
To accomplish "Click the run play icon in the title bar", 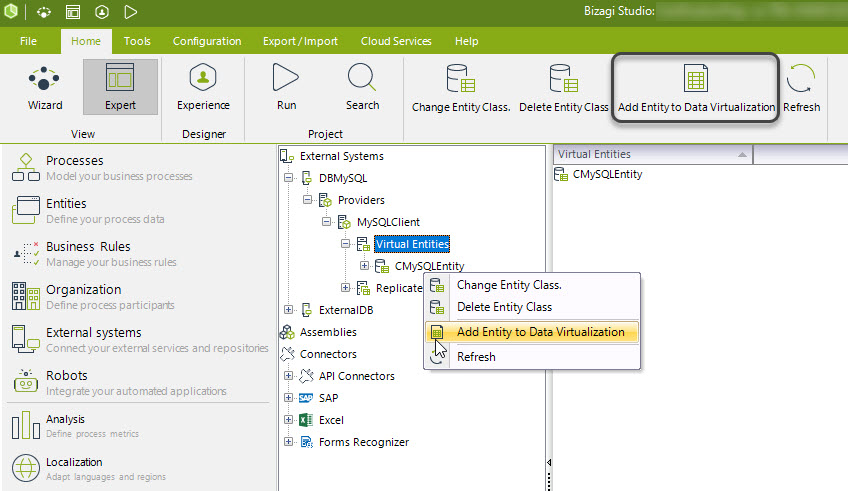I will [x=130, y=12].
